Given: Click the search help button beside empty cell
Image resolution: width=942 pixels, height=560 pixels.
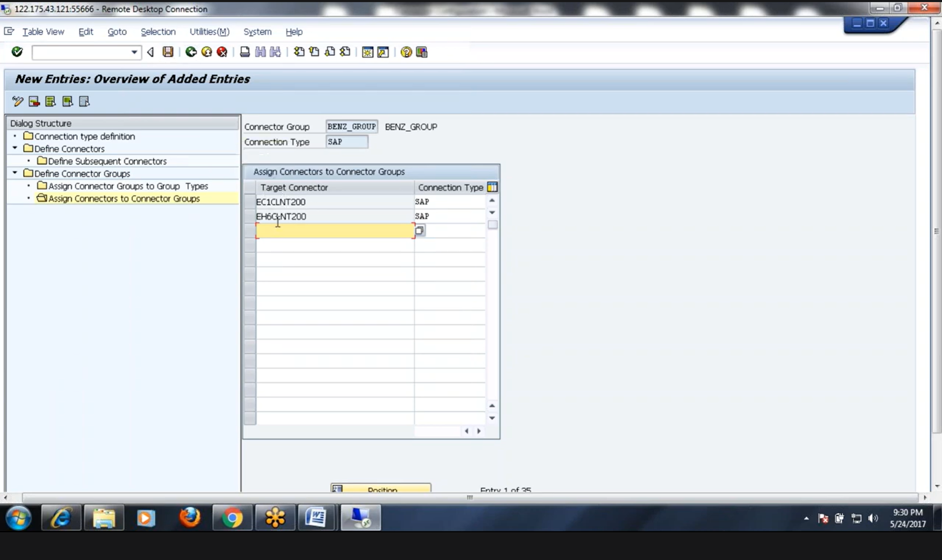Looking at the screenshot, I should 420,230.
